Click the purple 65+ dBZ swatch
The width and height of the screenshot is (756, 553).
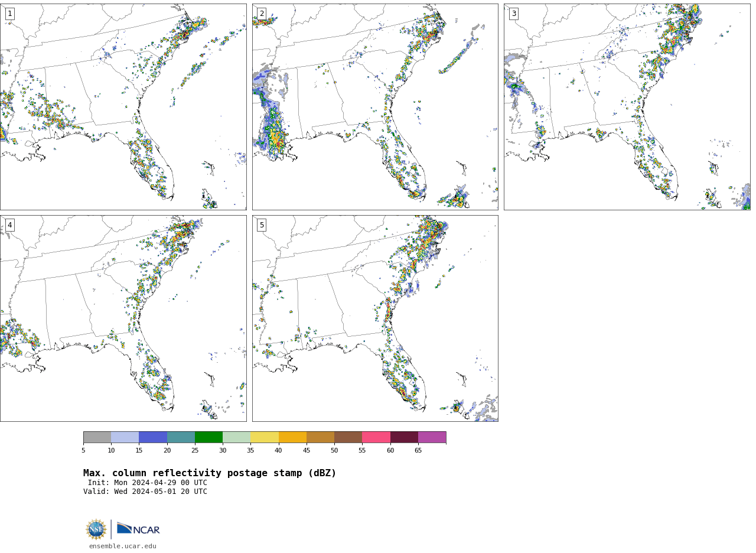click(x=432, y=437)
